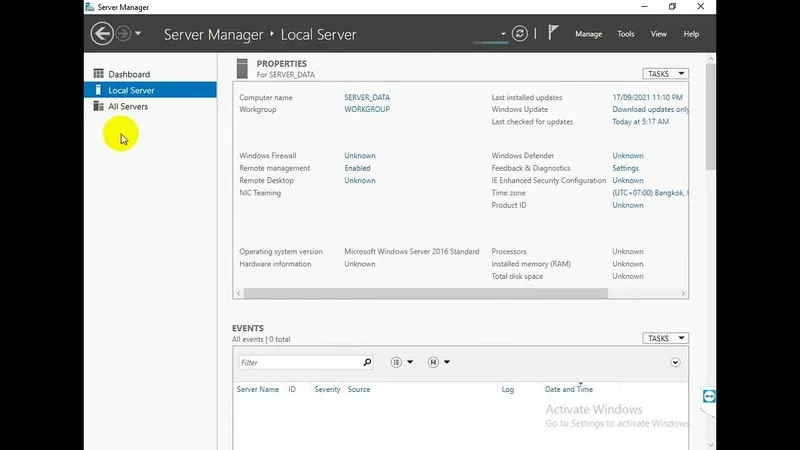Open the Events TASKS dropdown
Image resolution: width=800 pixels, height=450 pixels.
[665, 338]
